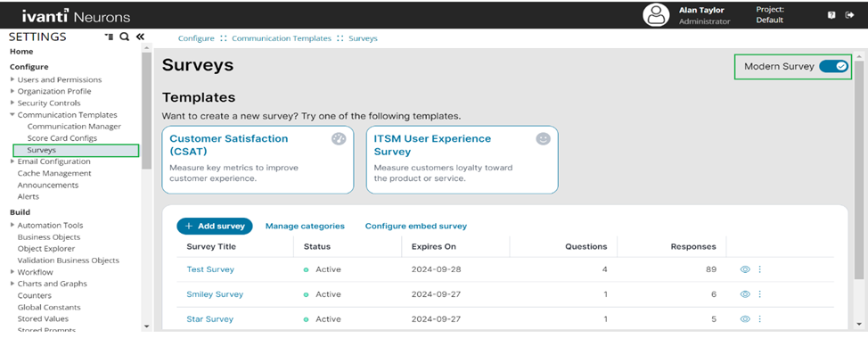868x347 pixels.
Task: Open Score Card Configs in sidebar
Action: pos(62,138)
